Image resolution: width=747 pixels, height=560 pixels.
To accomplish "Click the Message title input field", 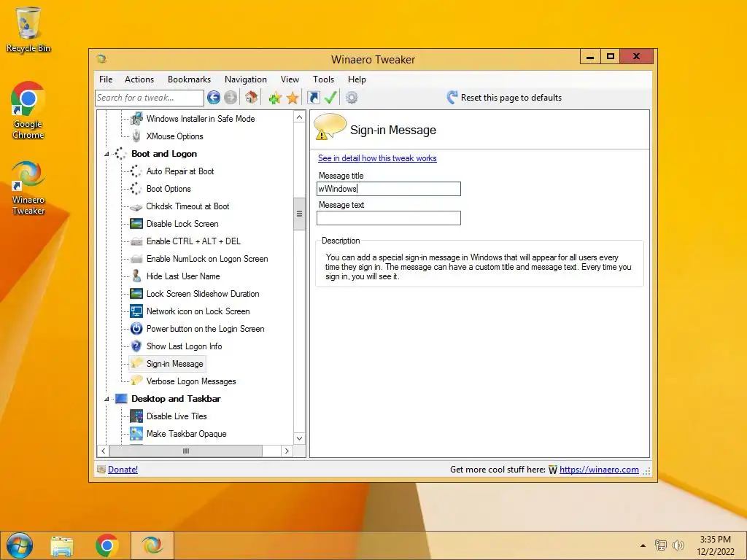I will click(x=389, y=189).
